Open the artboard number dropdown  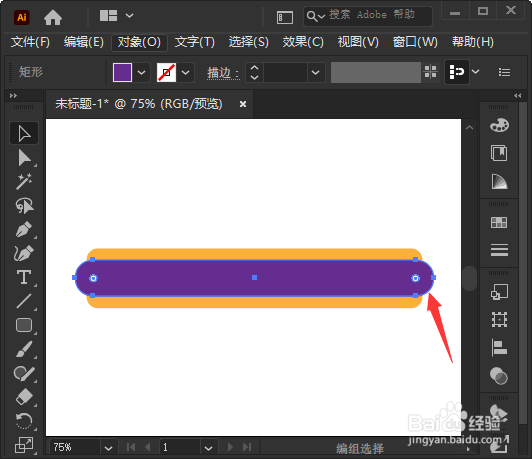(208, 448)
